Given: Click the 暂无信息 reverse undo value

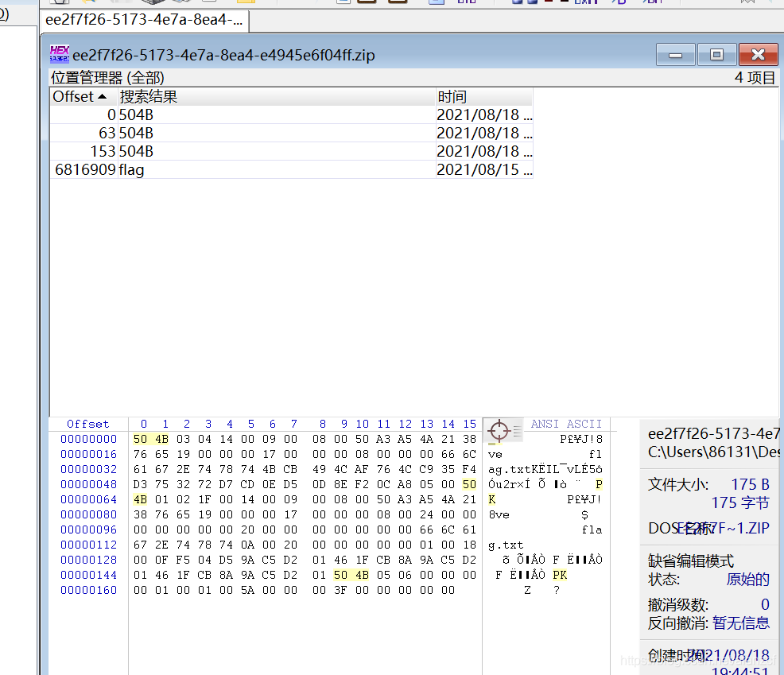Looking at the screenshot, I should tap(741, 623).
